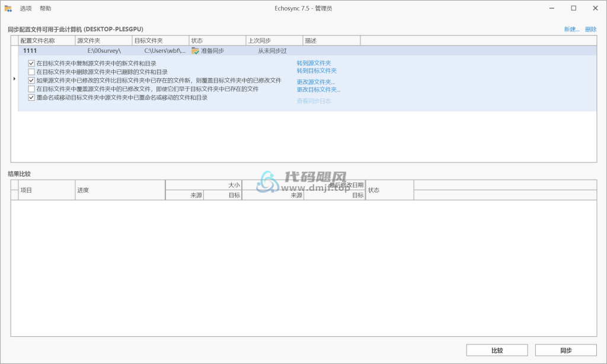Click the 来源 sub-header under 大小
Image resolution: width=607 pixels, height=364 pixels.
point(185,195)
